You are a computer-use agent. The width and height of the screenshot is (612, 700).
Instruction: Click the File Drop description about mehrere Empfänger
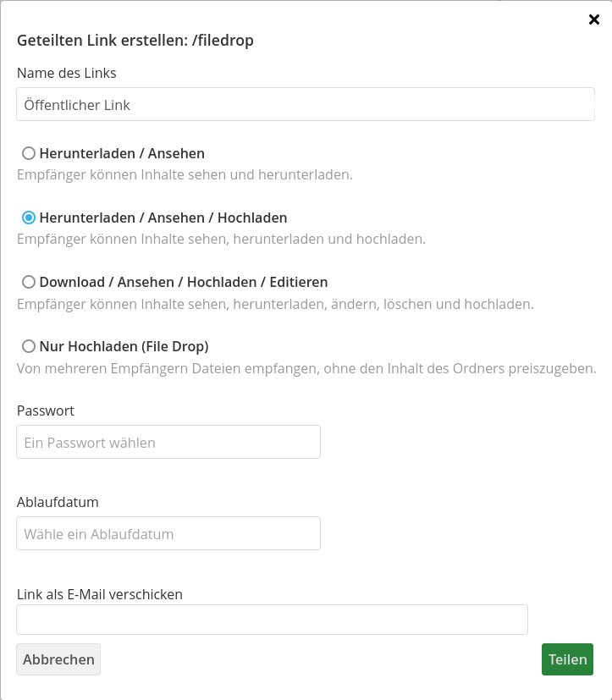[x=306, y=368]
